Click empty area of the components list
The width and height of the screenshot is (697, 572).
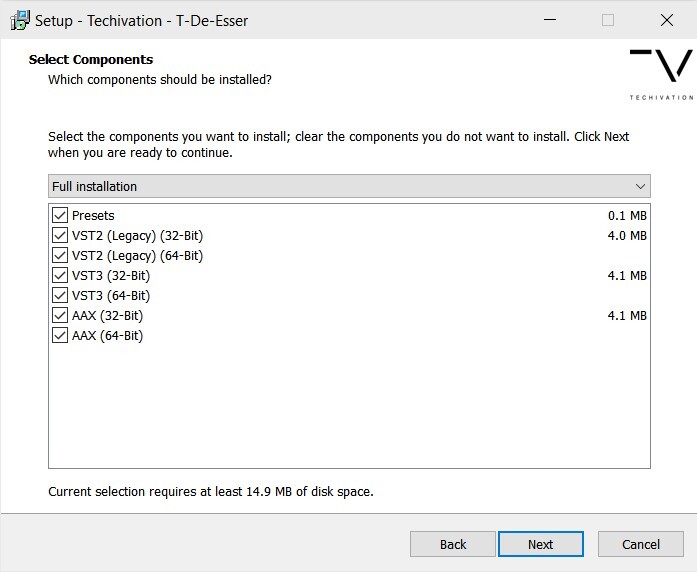(x=350, y=410)
